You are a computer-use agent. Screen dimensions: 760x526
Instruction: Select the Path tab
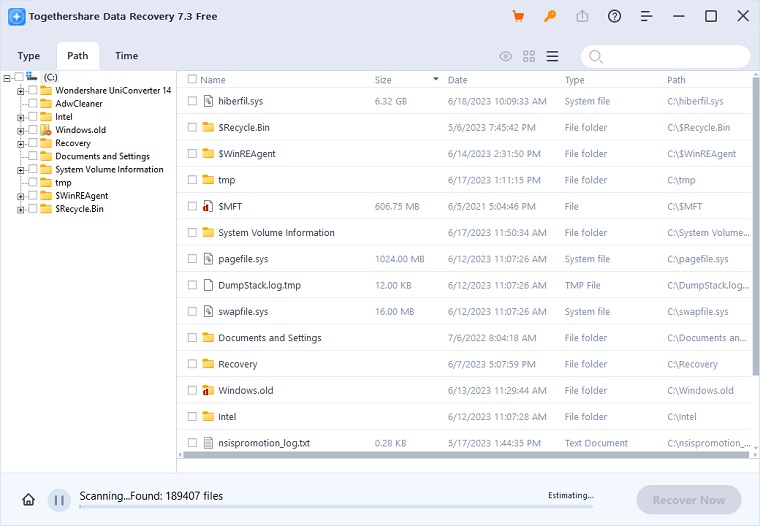78,56
